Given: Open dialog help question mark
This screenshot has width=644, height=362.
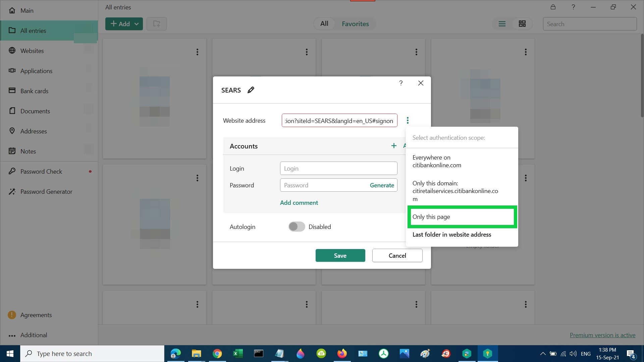Looking at the screenshot, I should click(x=401, y=83).
